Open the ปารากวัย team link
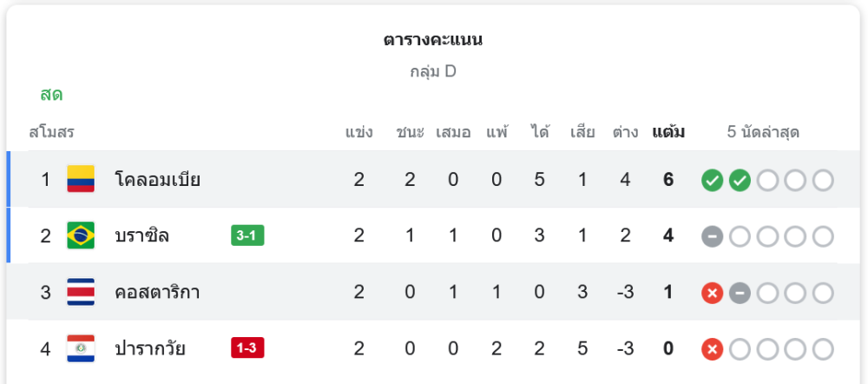This screenshot has width=868, height=384. (150, 349)
